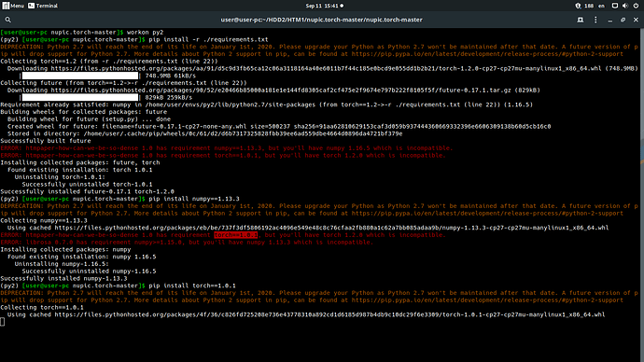Click the 'Stored in directory' cache path line
644x362 pixels.
coord(205,133)
